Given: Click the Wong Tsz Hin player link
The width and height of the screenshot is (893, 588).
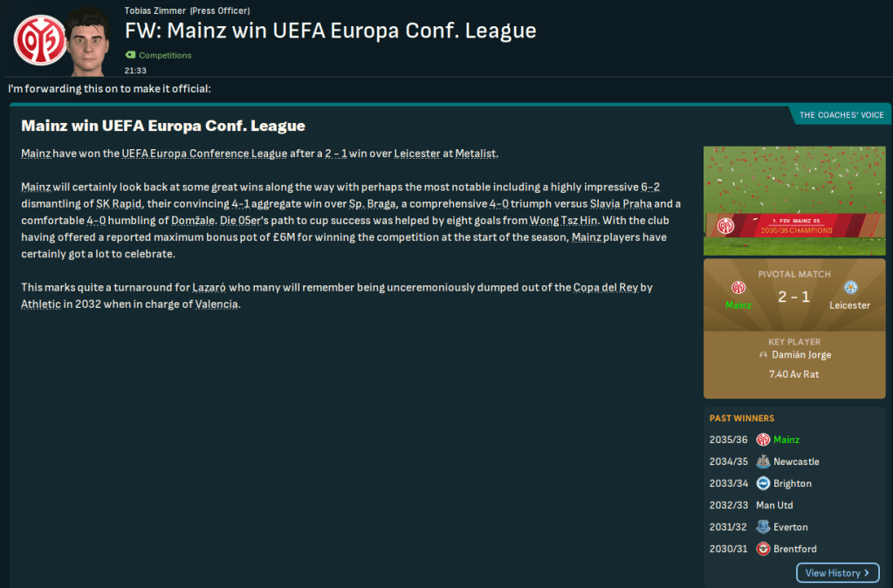Looking at the screenshot, I should (x=563, y=221).
